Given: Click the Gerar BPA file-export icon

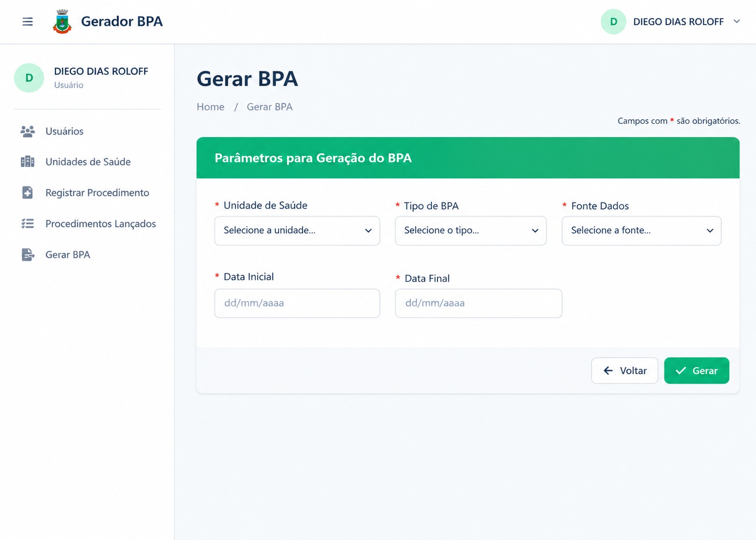Looking at the screenshot, I should click(28, 255).
